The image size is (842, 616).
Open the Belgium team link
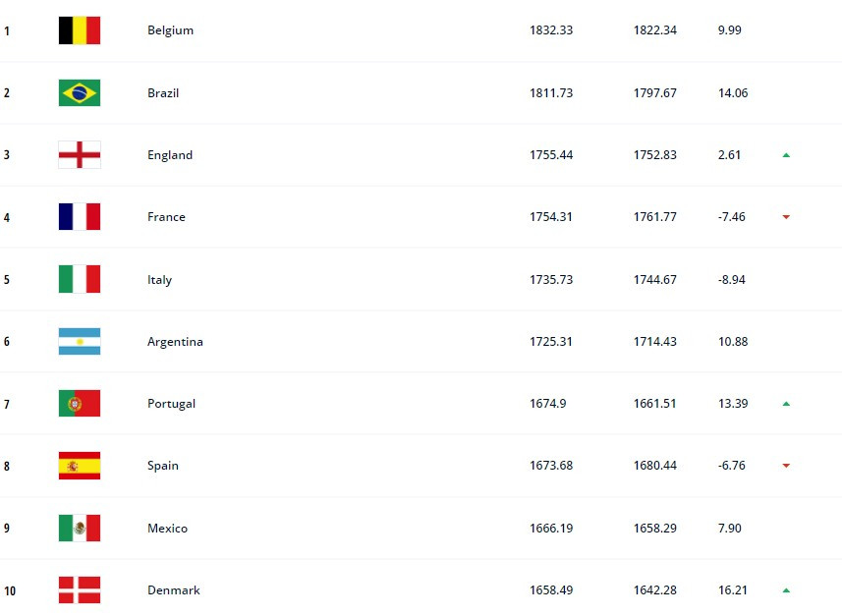coord(170,30)
